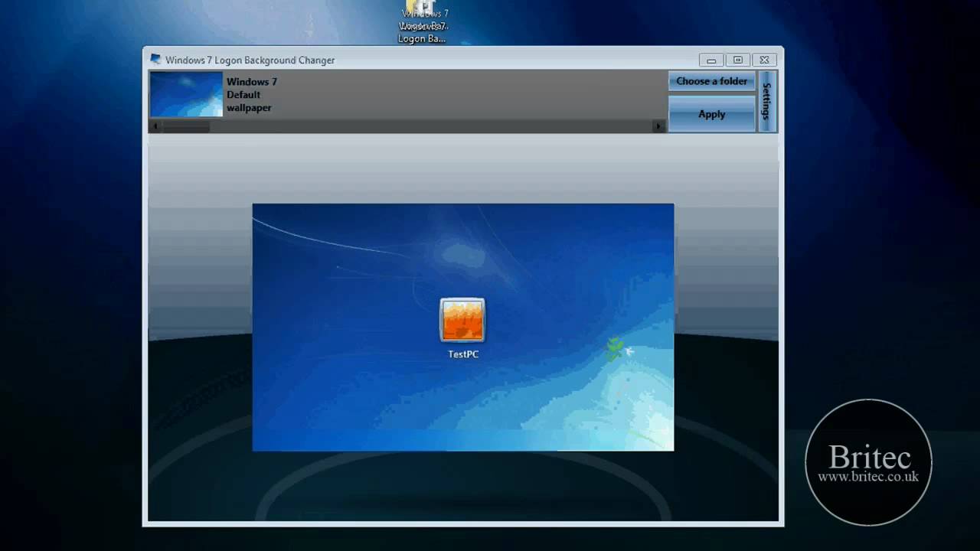Viewport: 980px width, 551px height.
Task: Open the Choose a folder button
Action: [x=711, y=81]
